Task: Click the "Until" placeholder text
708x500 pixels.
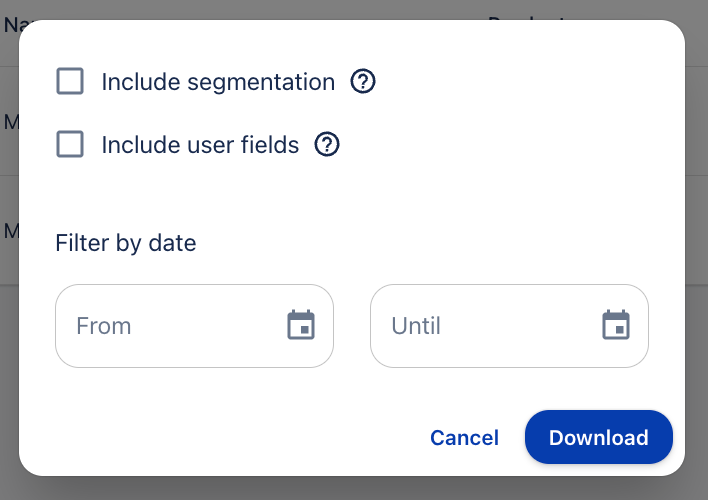Action: tap(416, 326)
